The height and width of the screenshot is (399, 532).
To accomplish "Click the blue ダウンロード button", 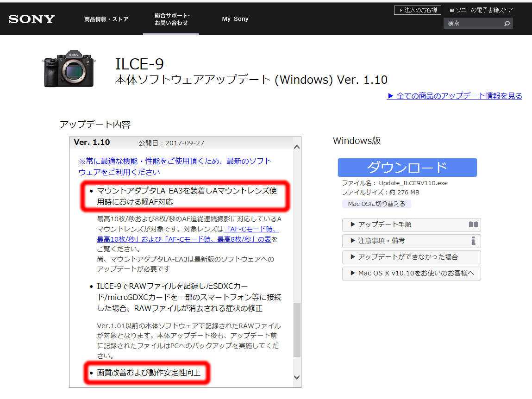I will tap(407, 167).
